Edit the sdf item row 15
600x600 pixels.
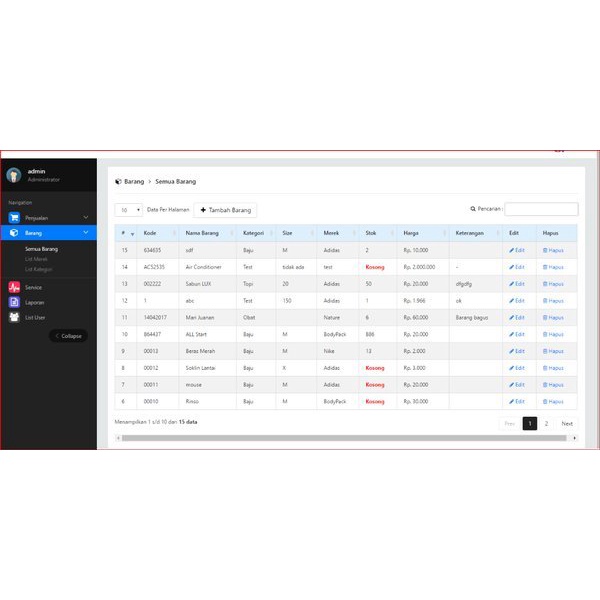click(x=517, y=250)
